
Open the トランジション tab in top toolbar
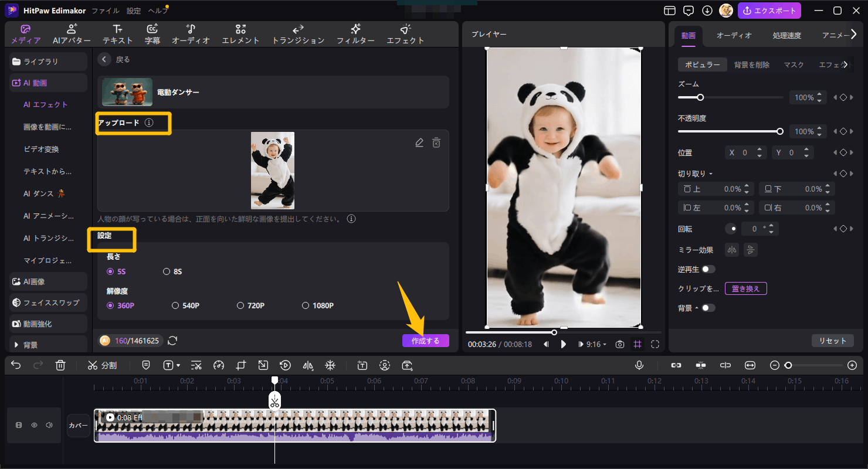click(x=298, y=35)
